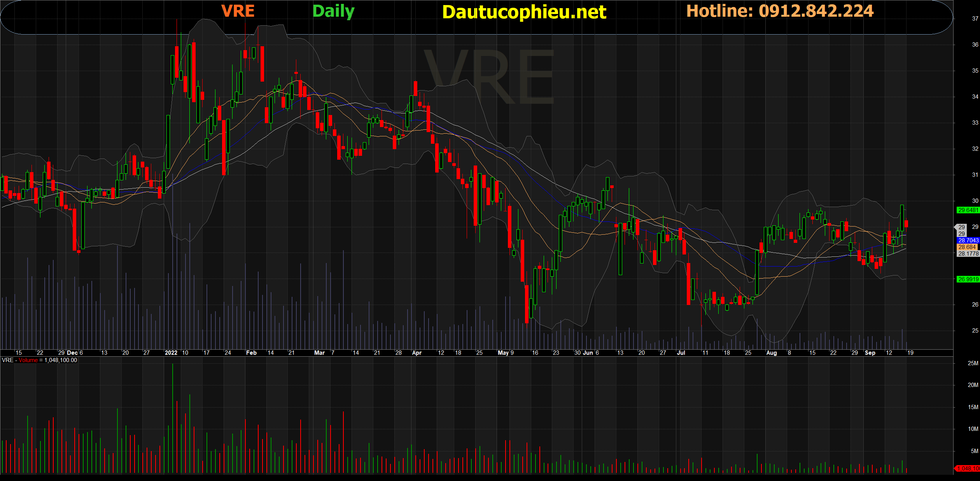The width and height of the screenshot is (980, 481).
Task: Click the VRE ticker symbol in header
Action: click(238, 11)
